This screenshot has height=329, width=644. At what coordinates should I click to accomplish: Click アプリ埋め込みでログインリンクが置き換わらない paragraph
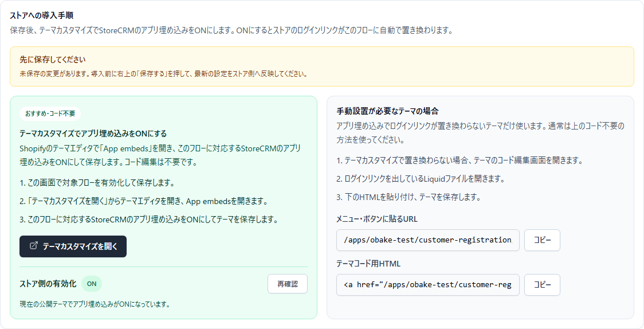pos(481,132)
